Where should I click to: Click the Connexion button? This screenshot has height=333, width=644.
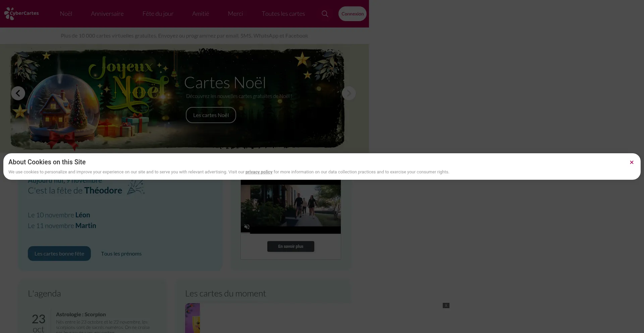[353, 14]
